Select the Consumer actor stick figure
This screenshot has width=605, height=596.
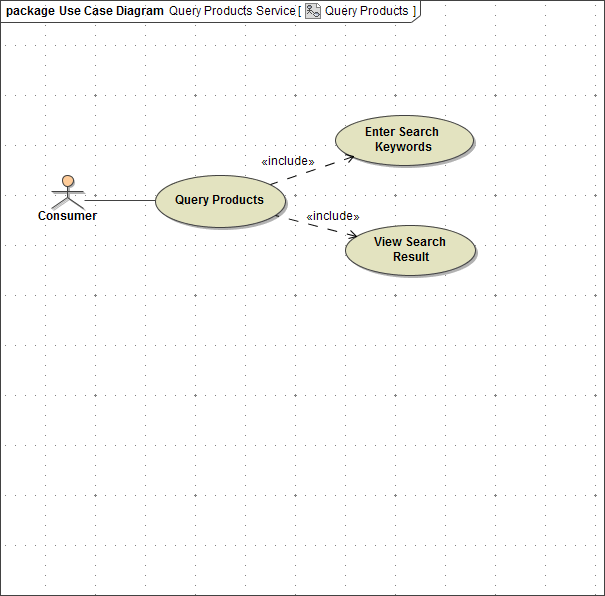coord(67,192)
